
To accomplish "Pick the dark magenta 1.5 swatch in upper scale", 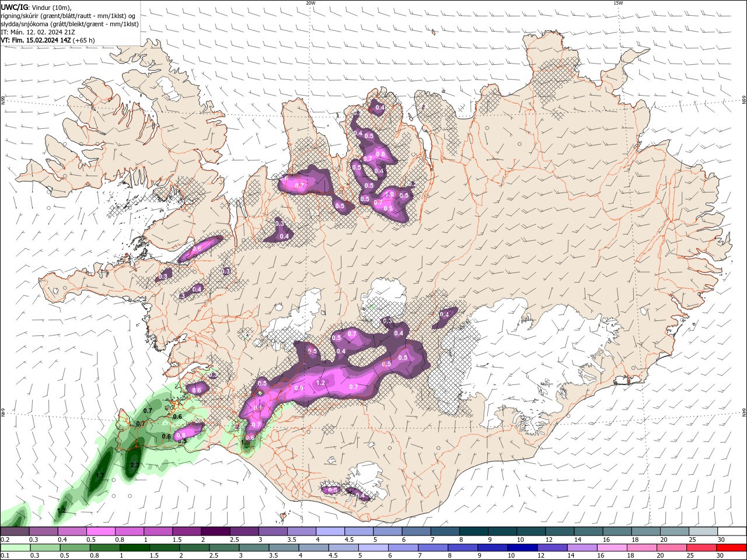I will [187, 531].
